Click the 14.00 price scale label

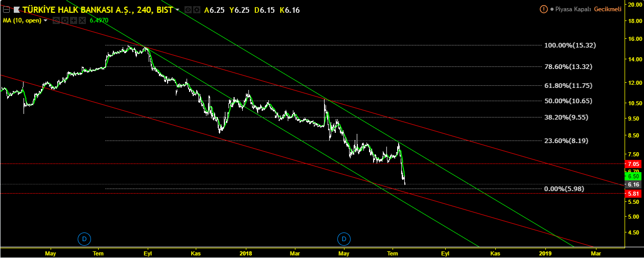tap(635, 60)
